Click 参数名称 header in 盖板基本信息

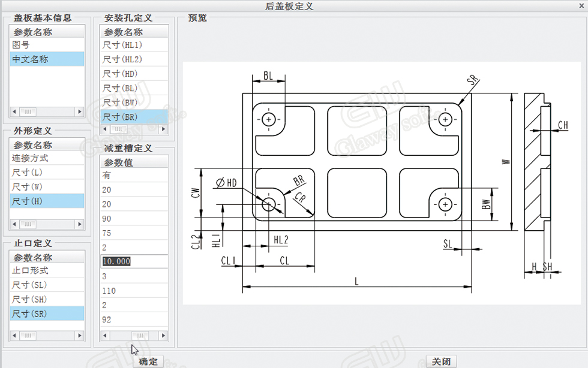(47, 32)
